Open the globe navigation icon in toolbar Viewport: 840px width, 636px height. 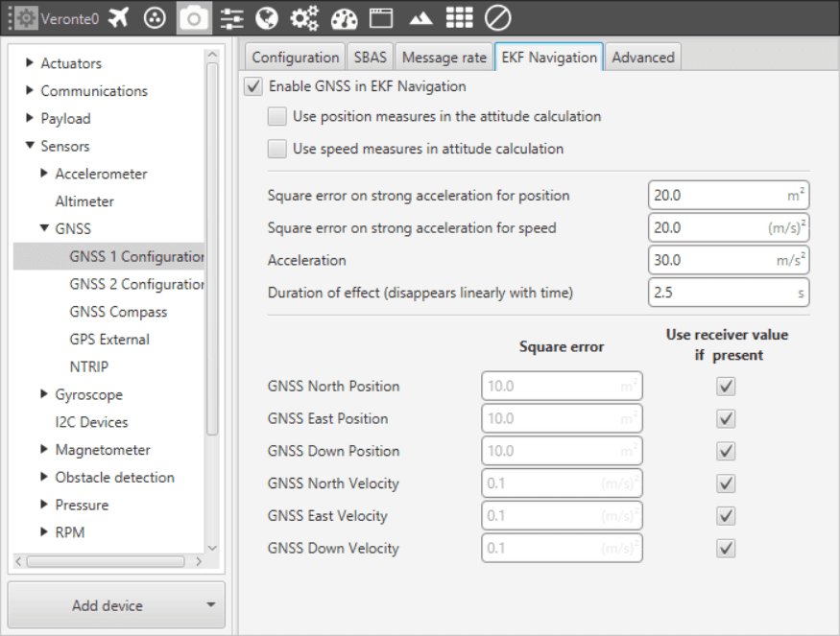click(x=267, y=18)
